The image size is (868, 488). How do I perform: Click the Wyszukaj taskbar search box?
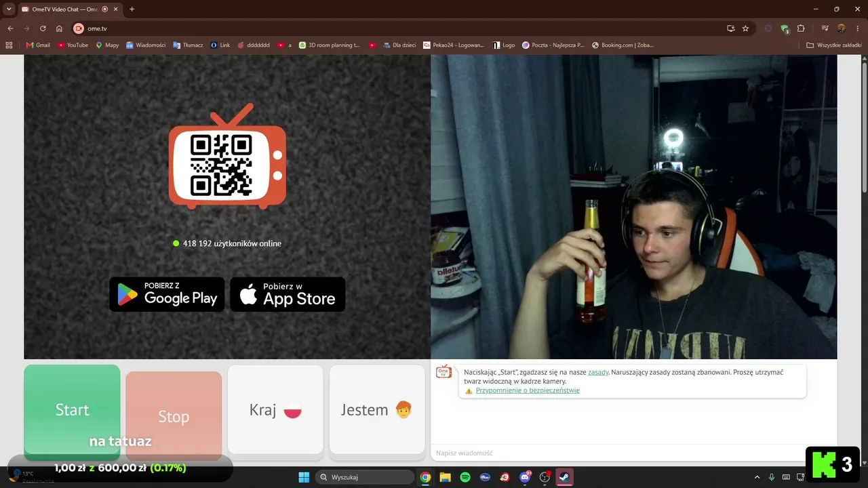(x=365, y=477)
